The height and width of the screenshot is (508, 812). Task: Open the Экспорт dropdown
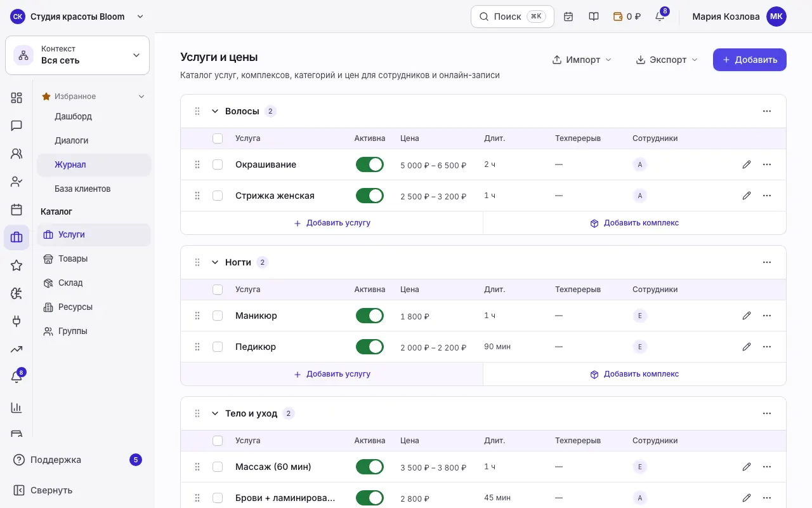point(667,60)
